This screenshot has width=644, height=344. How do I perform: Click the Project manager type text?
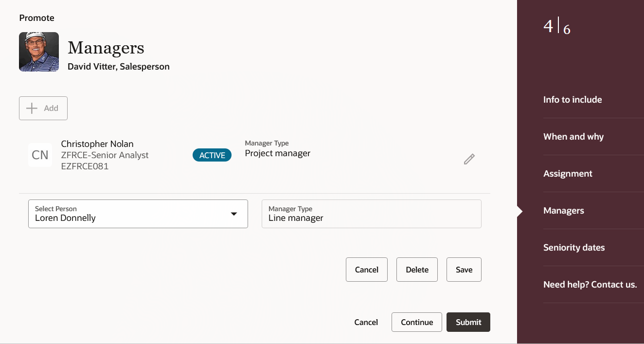pyautogui.click(x=278, y=153)
